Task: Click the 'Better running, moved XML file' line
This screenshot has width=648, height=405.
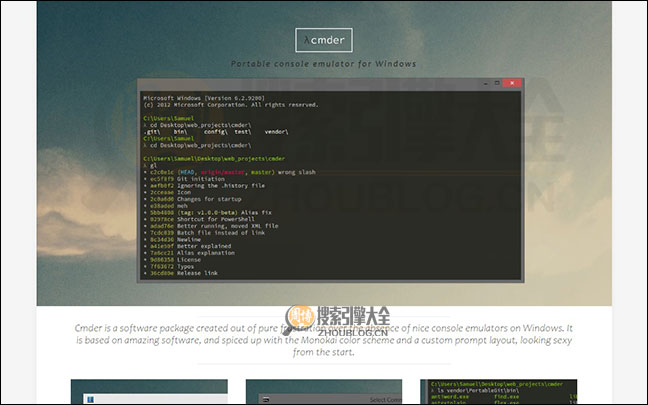Action: pos(211,226)
